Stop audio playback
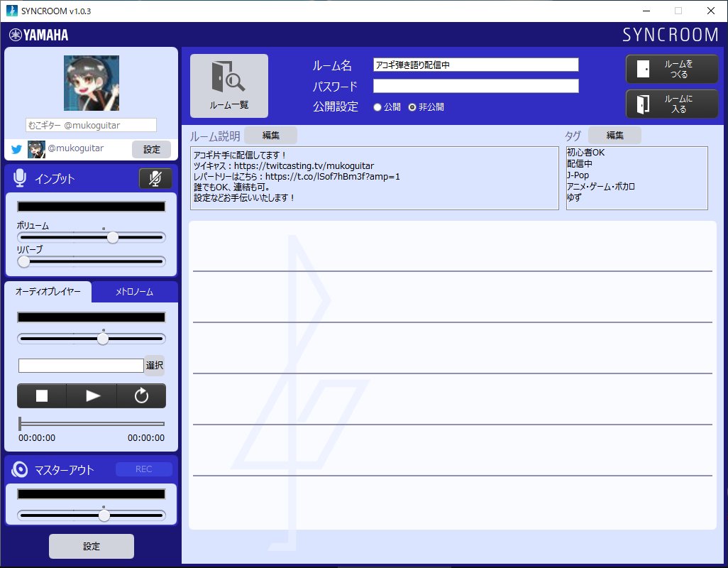Screen dimensions: 728x568 coord(42,395)
